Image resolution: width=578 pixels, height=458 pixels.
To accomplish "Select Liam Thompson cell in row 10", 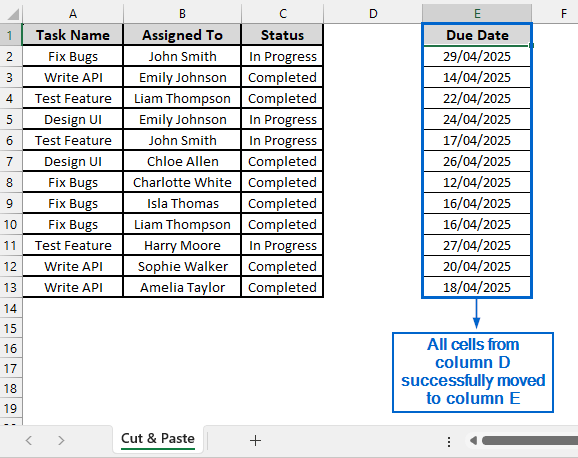I will coord(182,224).
